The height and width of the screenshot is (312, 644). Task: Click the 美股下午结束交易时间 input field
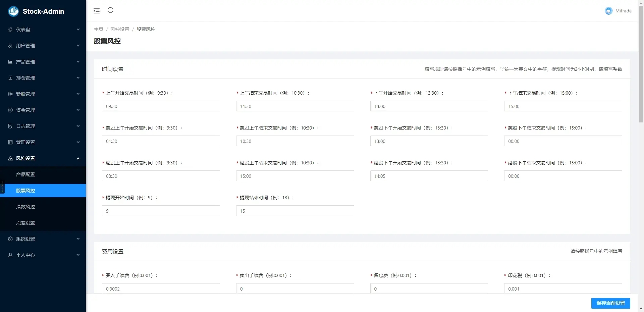563,141
